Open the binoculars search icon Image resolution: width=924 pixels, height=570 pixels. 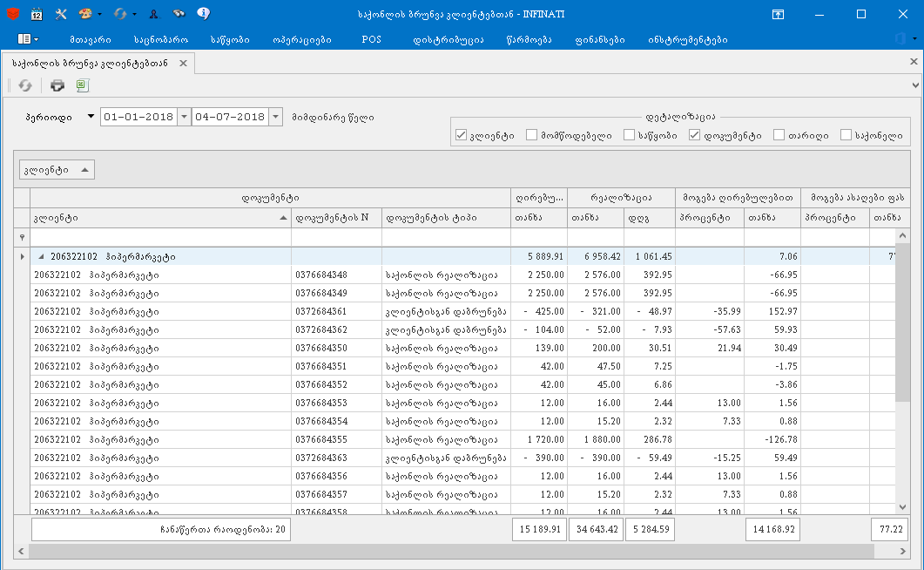coord(179,14)
